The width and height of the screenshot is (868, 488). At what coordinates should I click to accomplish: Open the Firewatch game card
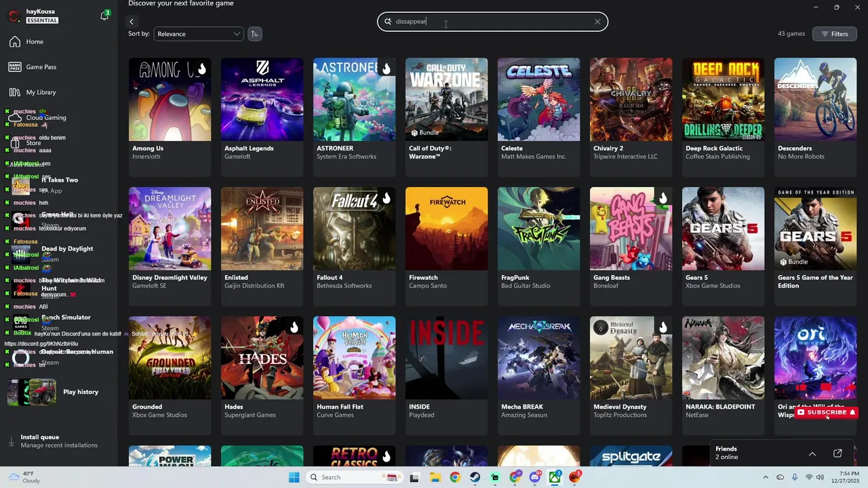pos(446,246)
